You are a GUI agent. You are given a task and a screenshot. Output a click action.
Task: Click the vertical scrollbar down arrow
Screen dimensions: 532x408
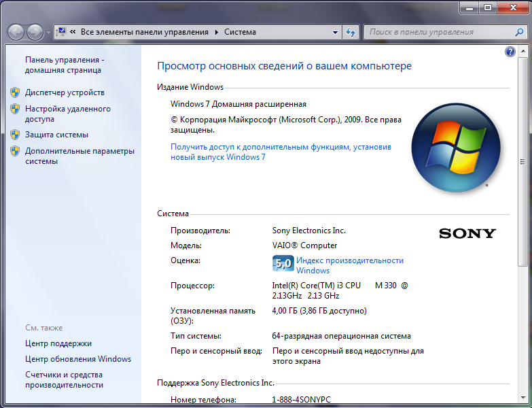[x=523, y=398]
